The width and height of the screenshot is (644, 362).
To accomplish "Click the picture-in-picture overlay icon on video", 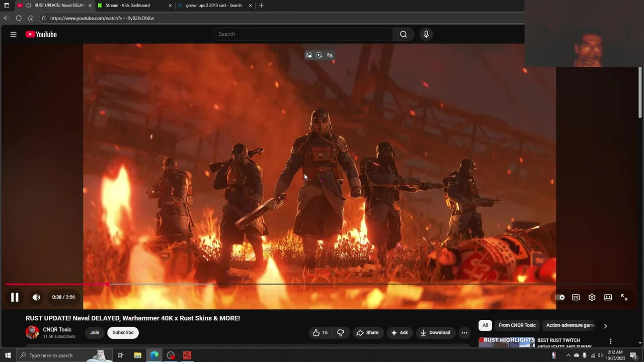I will [x=309, y=55].
